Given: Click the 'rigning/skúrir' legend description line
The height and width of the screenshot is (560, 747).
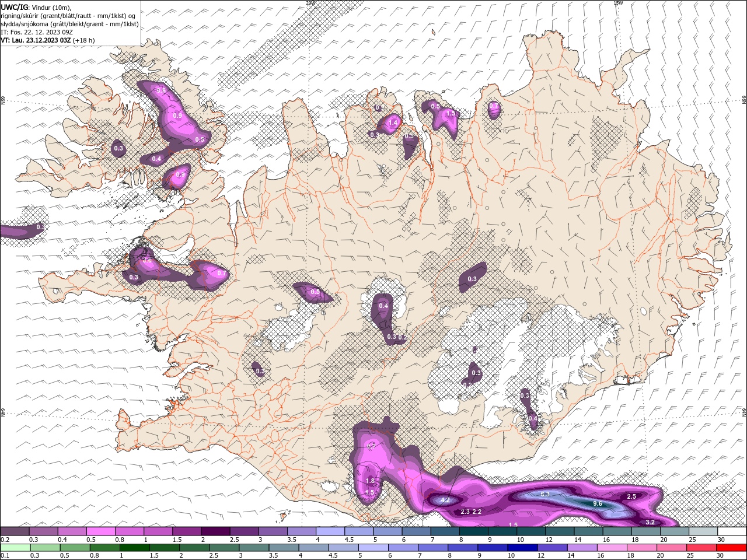Looking at the screenshot, I should click(68, 15).
